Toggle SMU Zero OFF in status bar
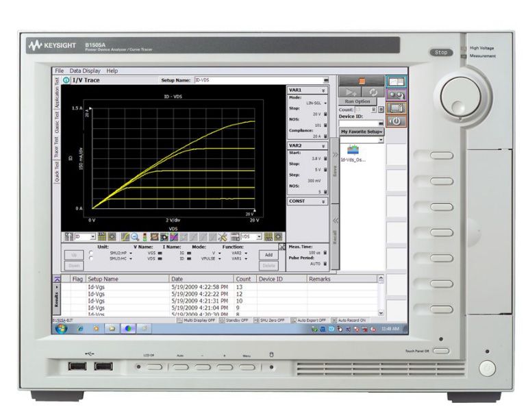This screenshot has height=420, width=528. click(269, 320)
